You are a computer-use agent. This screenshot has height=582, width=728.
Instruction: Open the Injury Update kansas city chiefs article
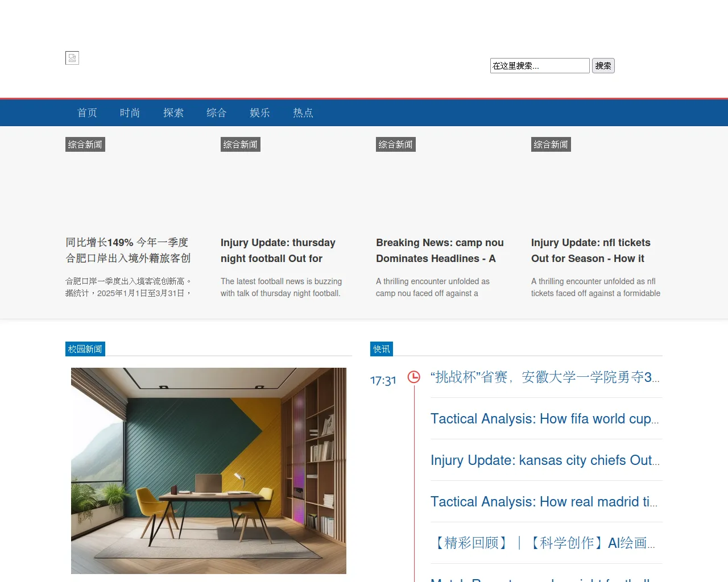(543, 460)
